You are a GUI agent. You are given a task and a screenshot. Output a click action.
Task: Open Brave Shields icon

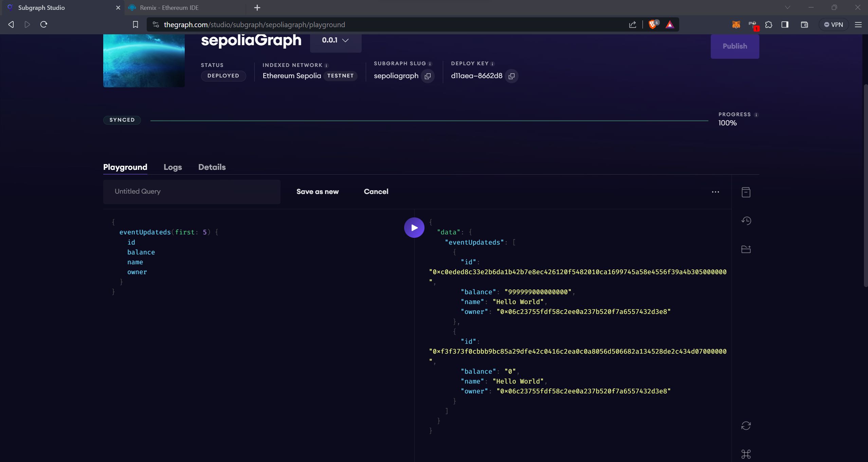653,24
